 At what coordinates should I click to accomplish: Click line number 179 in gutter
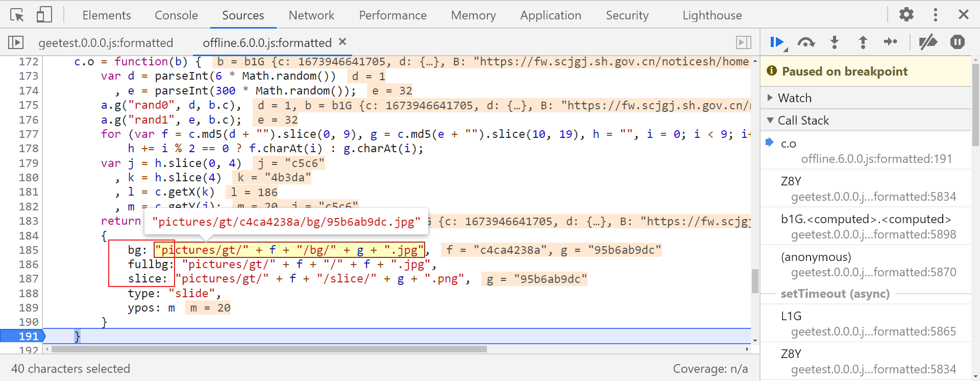[x=29, y=163]
